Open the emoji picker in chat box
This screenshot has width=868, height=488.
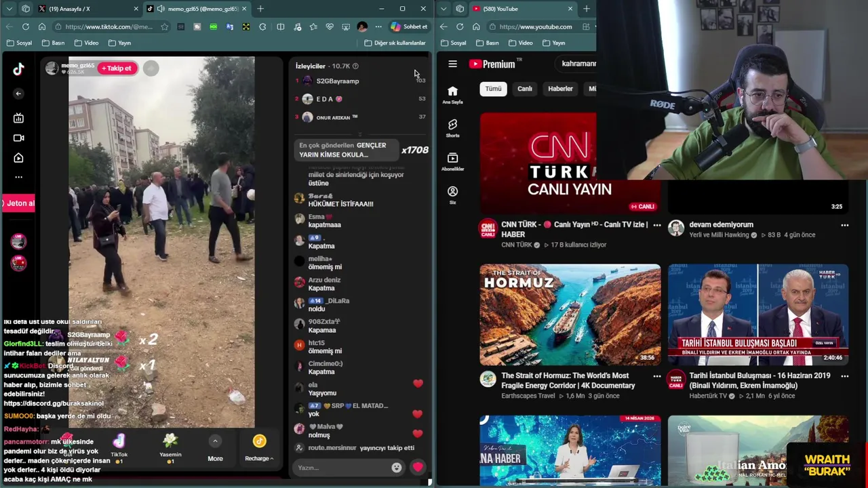[397, 468]
